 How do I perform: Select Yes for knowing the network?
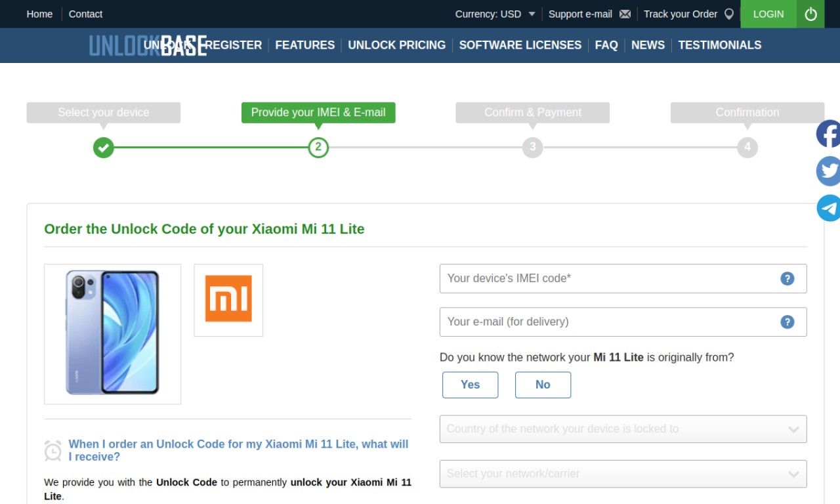point(470,385)
